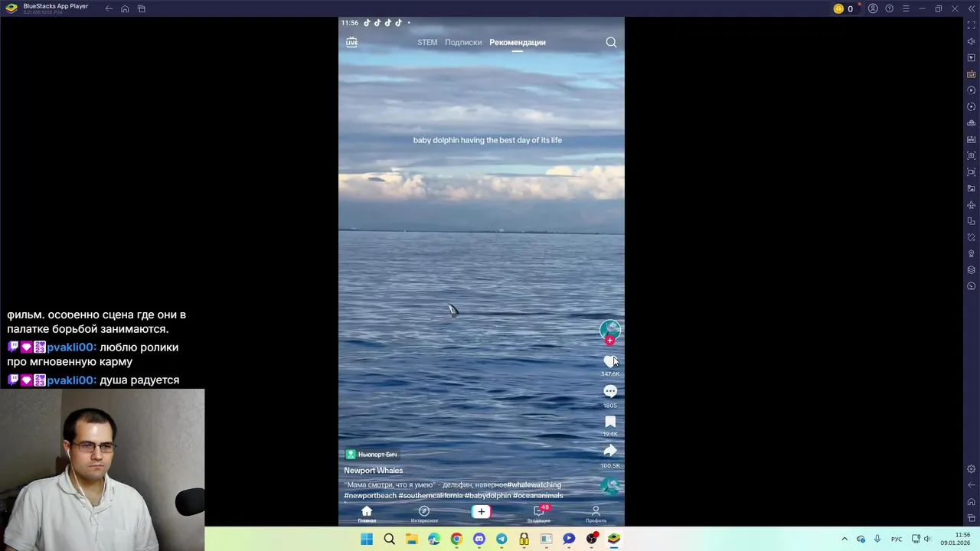Select the Рекомендации tab

click(x=518, y=43)
